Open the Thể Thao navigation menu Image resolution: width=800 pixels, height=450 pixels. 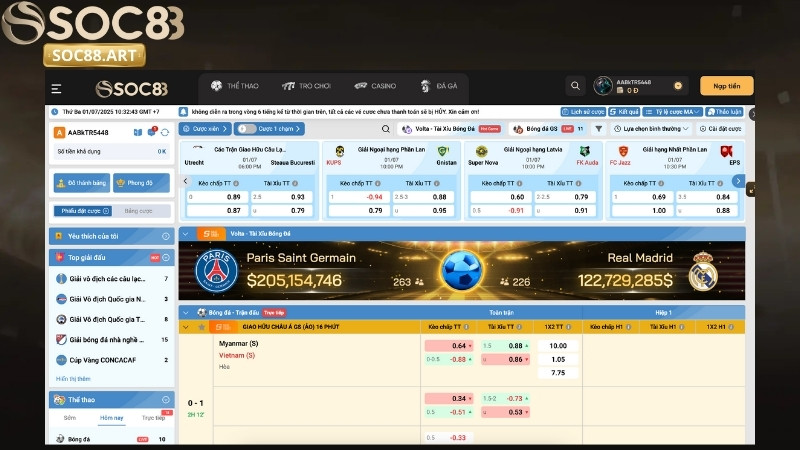(236, 86)
